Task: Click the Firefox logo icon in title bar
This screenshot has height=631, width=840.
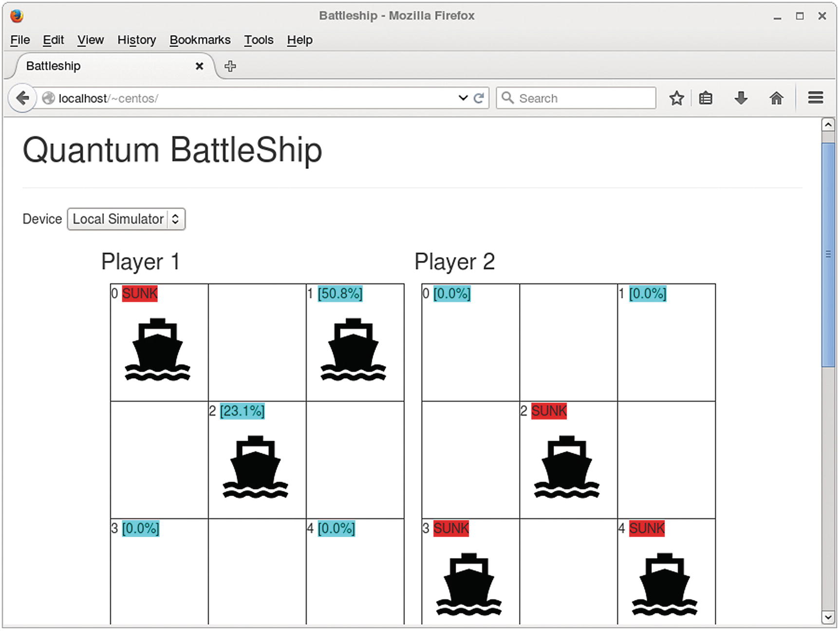Action: 17,16
